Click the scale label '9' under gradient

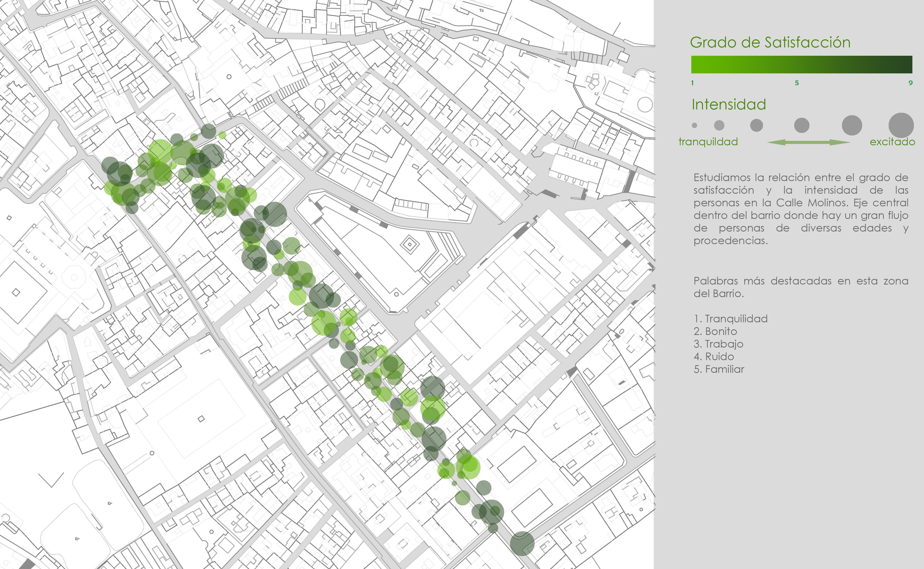click(910, 83)
